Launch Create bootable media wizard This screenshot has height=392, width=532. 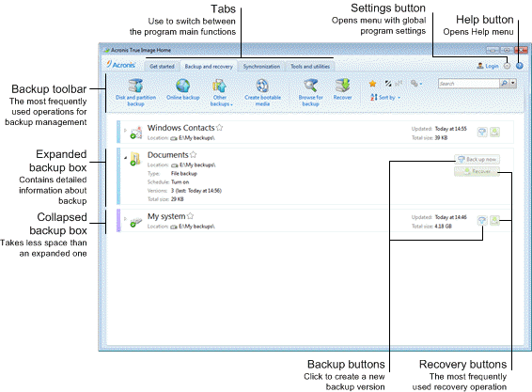(x=262, y=92)
